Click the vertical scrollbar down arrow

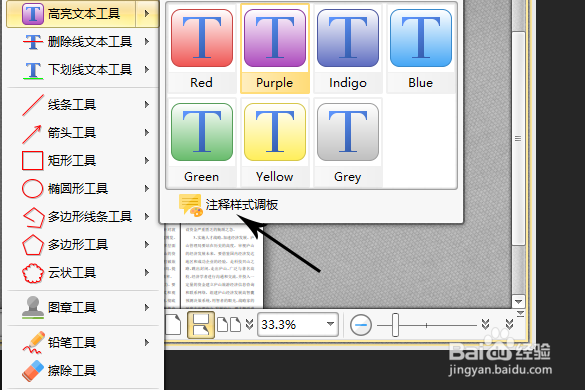519,302
